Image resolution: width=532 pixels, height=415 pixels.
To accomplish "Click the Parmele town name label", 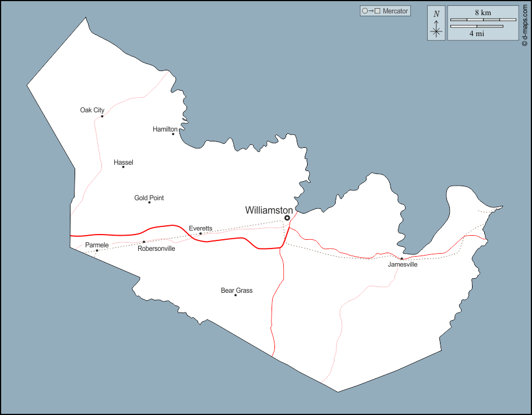I will (97, 245).
